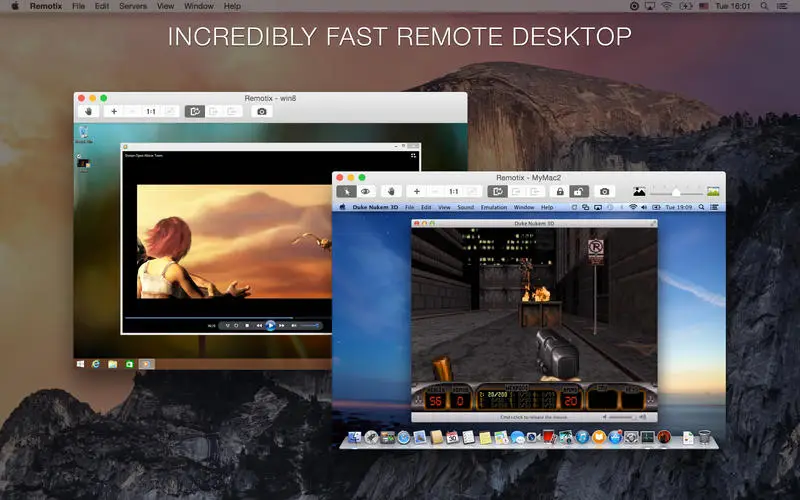Open Duke Nukem 3D app menu in remote Mac
This screenshot has width=800, height=500.
(375, 208)
